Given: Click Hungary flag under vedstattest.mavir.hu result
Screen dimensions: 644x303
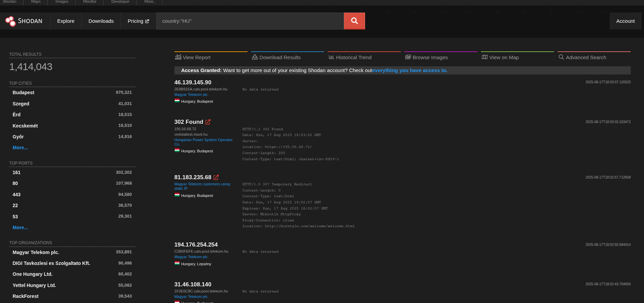Looking at the screenshot, I should point(177,150).
